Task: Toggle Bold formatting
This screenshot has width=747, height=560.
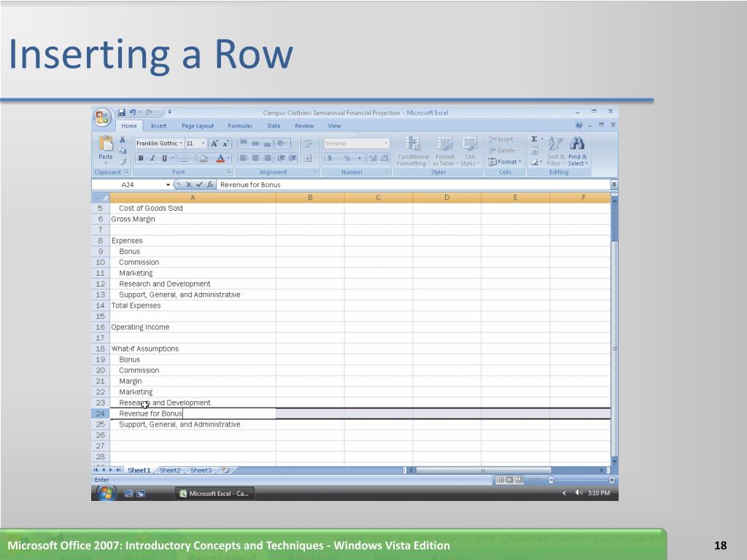Action: click(x=141, y=158)
